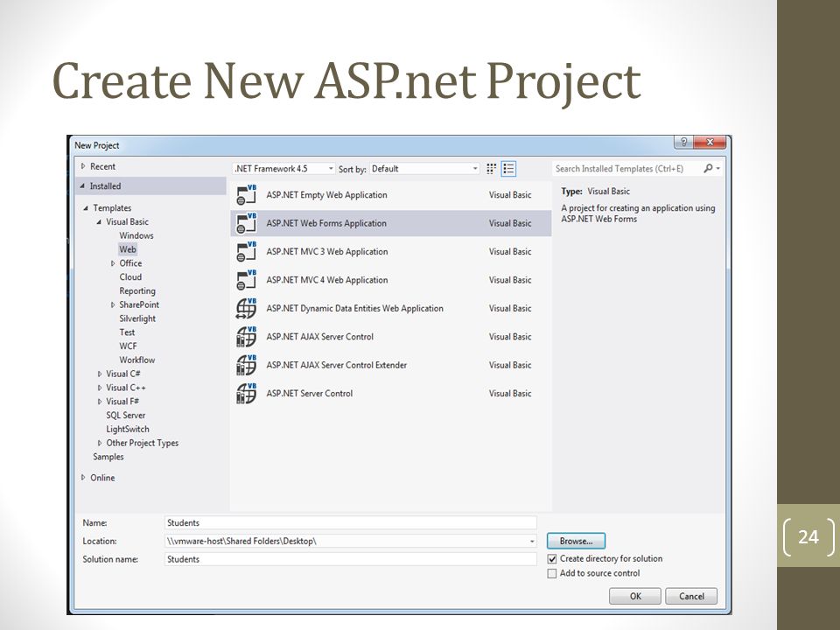Select Windows under Visual Basic
Screen dimensions: 840x630
(x=136, y=235)
